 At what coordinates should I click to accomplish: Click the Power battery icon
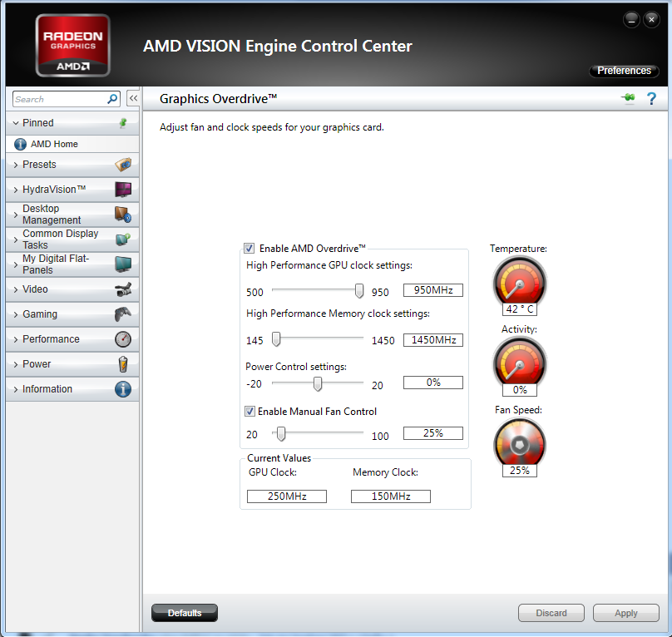pyautogui.click(x=123, y=364)
